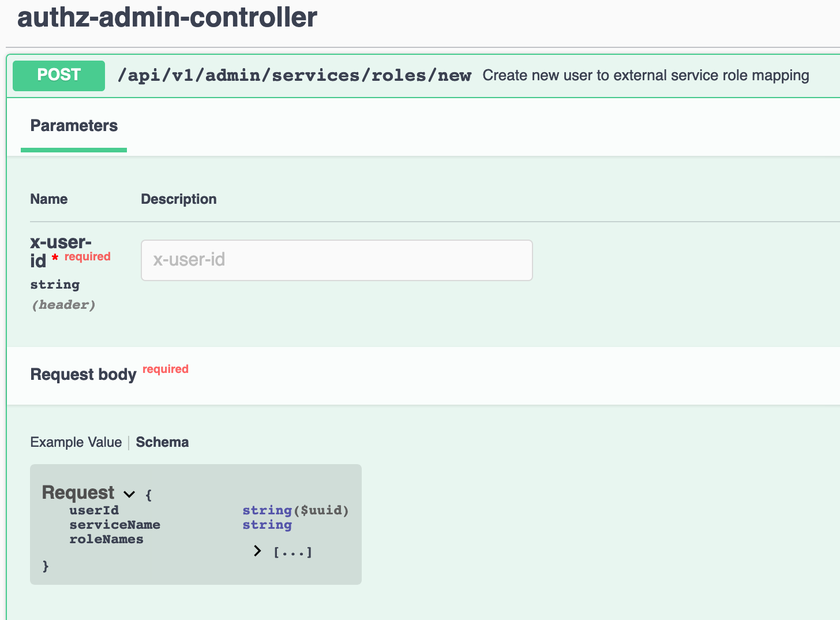Screen dimensions: 840x620
Task: Click the string($uuid) type label
Action: [x=295, y=510]
